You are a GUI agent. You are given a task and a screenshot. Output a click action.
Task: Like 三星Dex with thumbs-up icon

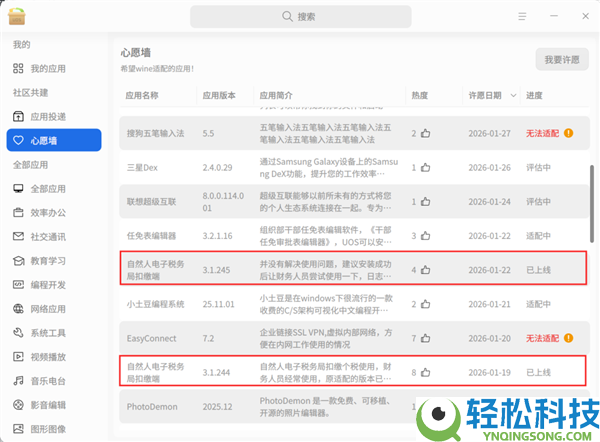pyautogui.click(x=426, y=167)
